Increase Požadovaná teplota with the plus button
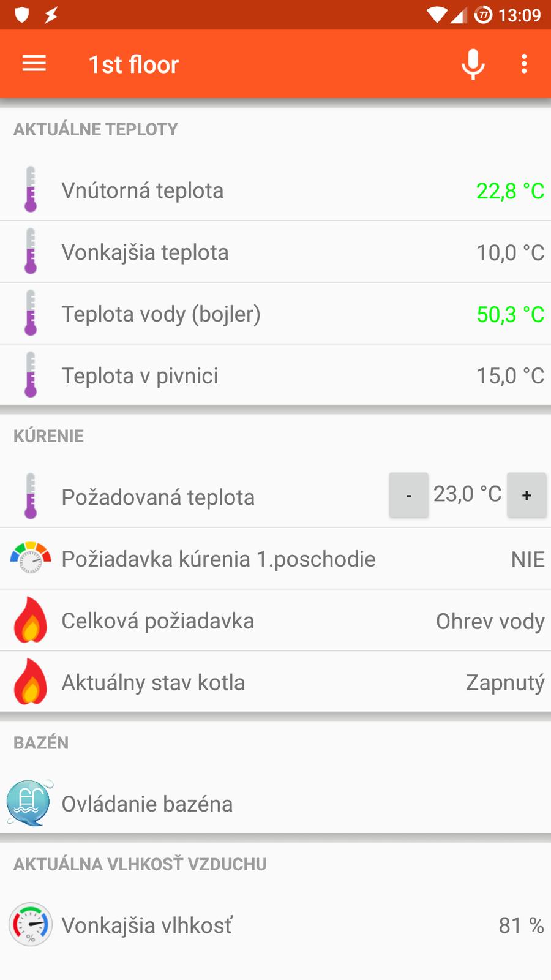The height and width of the screenshot is (980, 551). [x=527, y=495]
